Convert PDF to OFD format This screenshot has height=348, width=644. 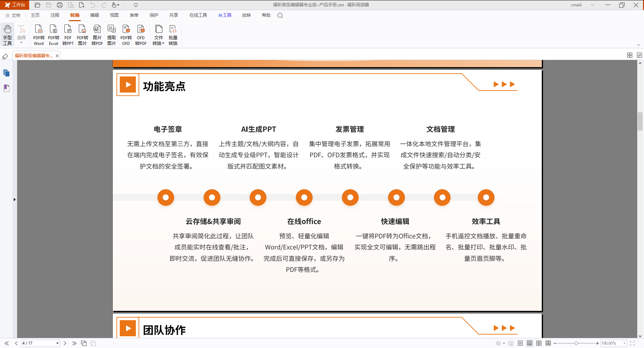point(126,35)
